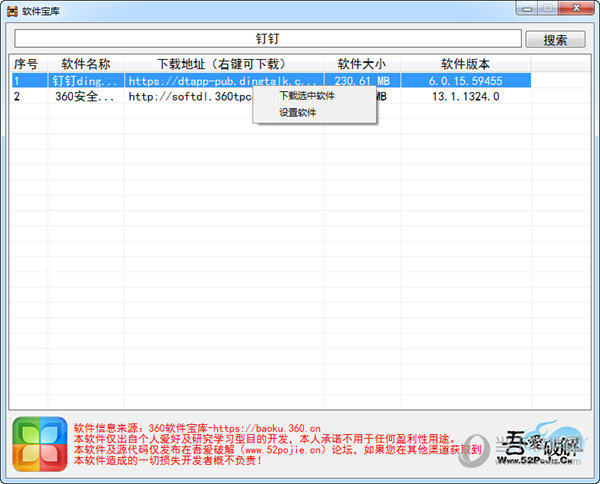Click the 吾爱破解 52pojie logo

(x=540, y=444)
